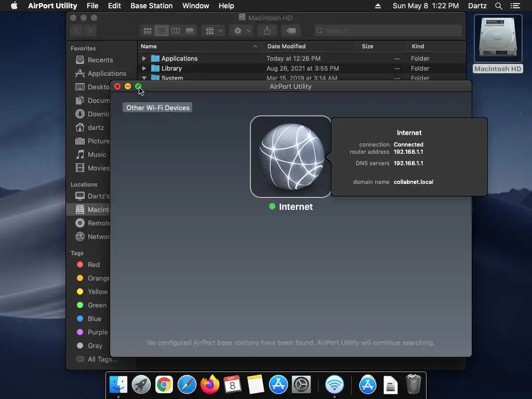Open Finder from the Dock
532x399 pixels.
(x=118, y=384)
